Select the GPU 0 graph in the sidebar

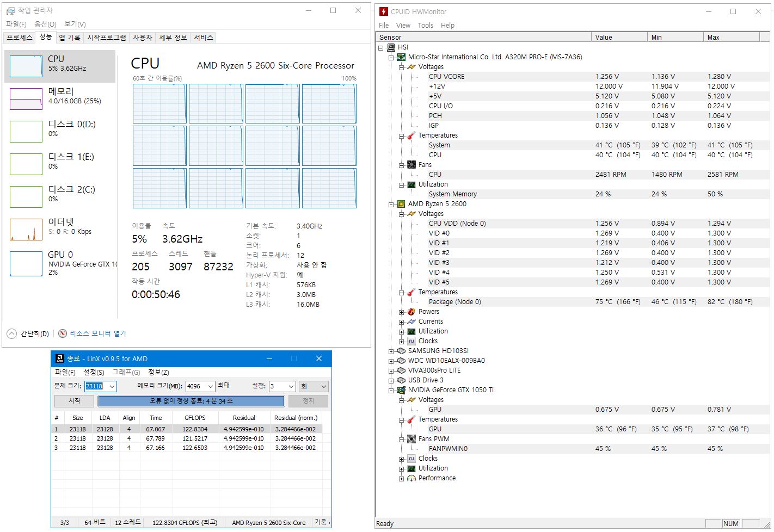click(x=26, y=264)
